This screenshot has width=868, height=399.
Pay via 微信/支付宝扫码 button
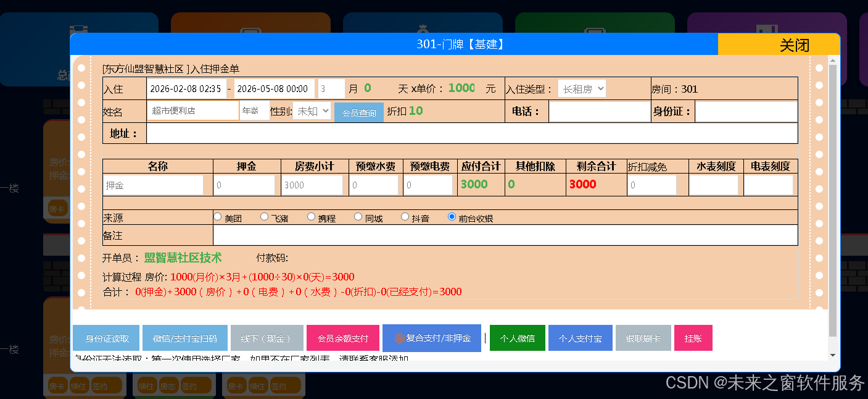[184, 338]
